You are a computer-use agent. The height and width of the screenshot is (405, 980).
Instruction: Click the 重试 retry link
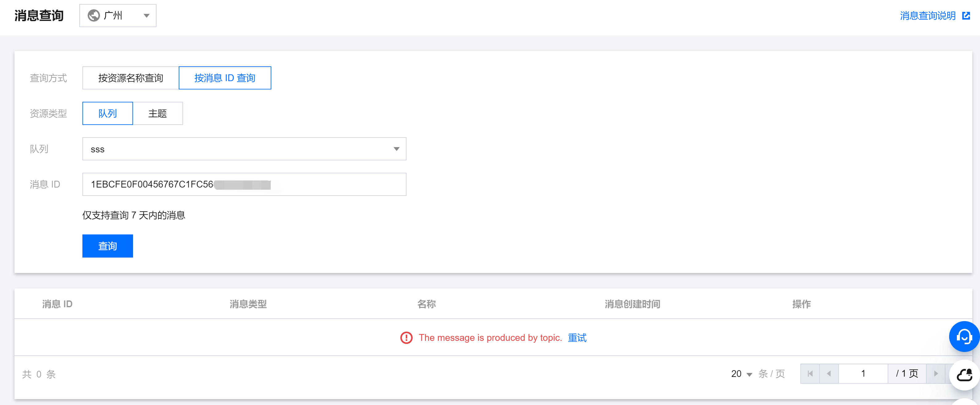click(x=577, y=338)
